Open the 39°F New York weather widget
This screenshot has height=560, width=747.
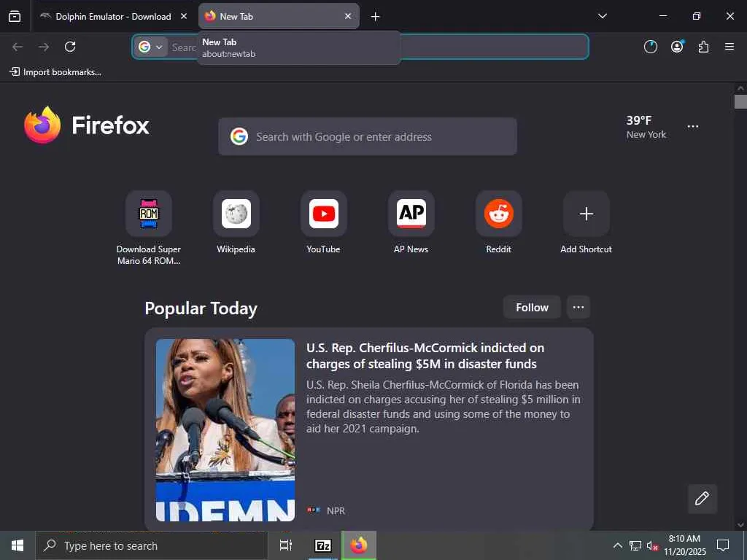coord(646,127)
